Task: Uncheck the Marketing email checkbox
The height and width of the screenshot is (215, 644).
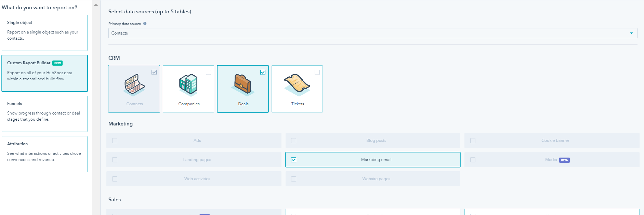Action: point(294,160)
